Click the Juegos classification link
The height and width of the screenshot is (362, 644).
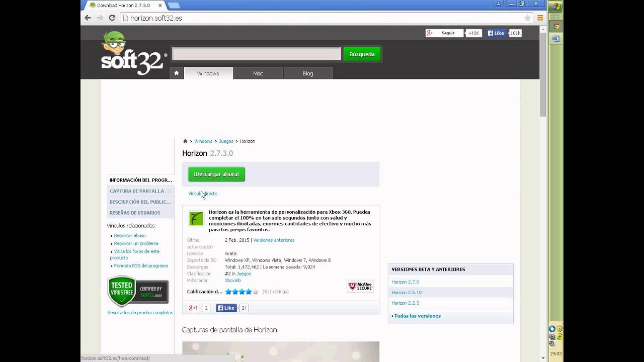(x=244, y=274)
